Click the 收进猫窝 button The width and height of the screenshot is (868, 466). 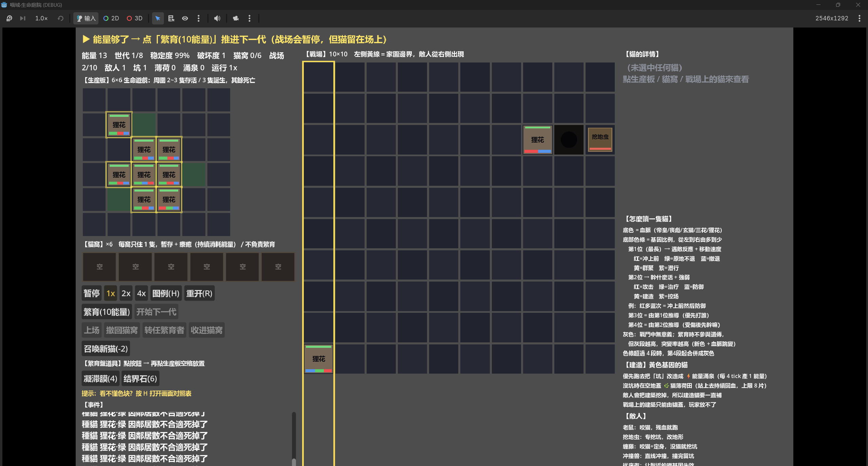coord(207,330)
